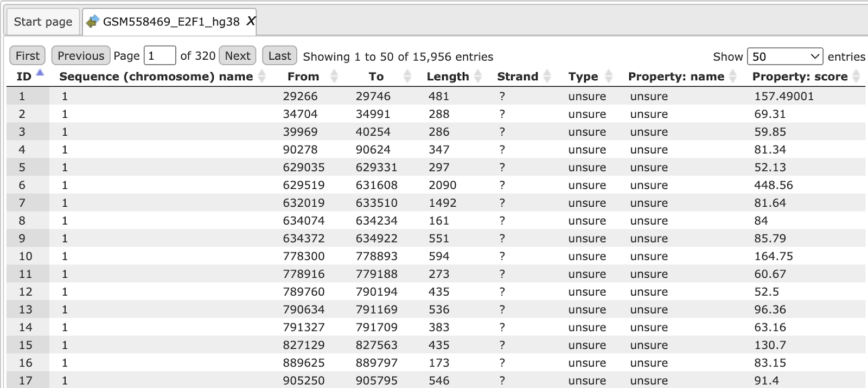This screenshot has height=388, width=868.
Task: Sort table by Strand column arrows
Action: point(547,77)
